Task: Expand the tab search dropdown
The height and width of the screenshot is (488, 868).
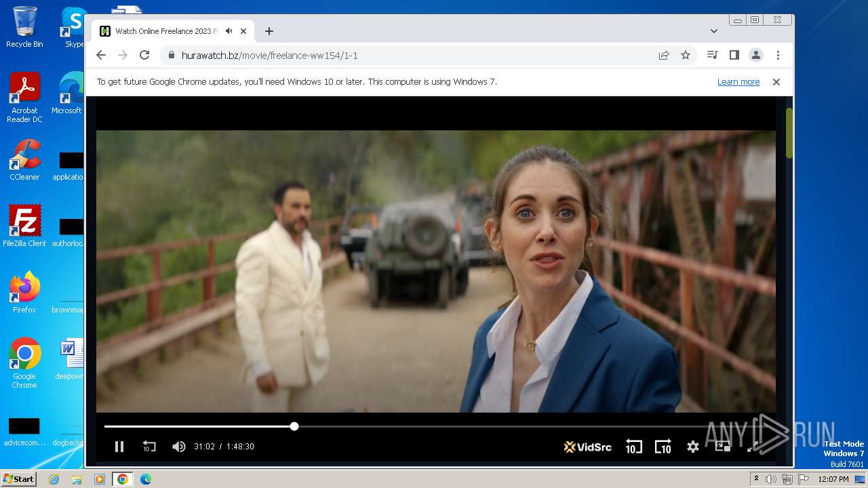Action: 714,31
